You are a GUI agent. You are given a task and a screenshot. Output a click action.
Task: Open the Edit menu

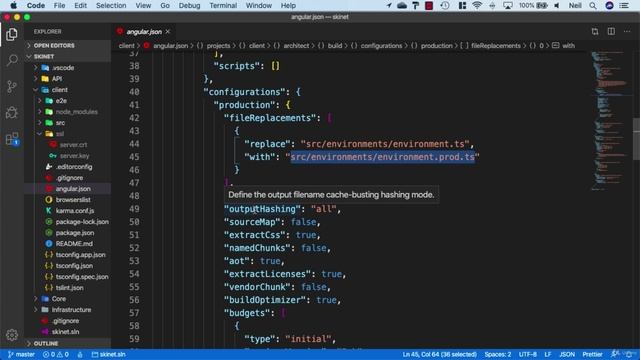click(80, 5)
